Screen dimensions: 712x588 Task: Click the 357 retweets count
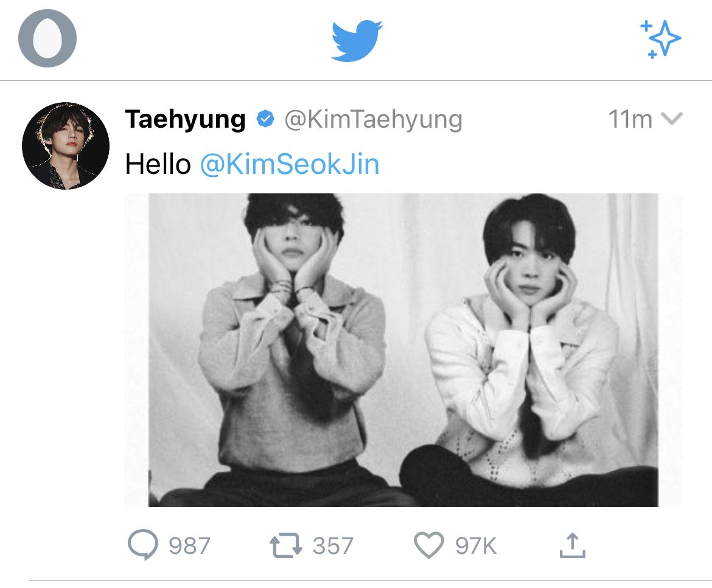(x=333, y=546)
